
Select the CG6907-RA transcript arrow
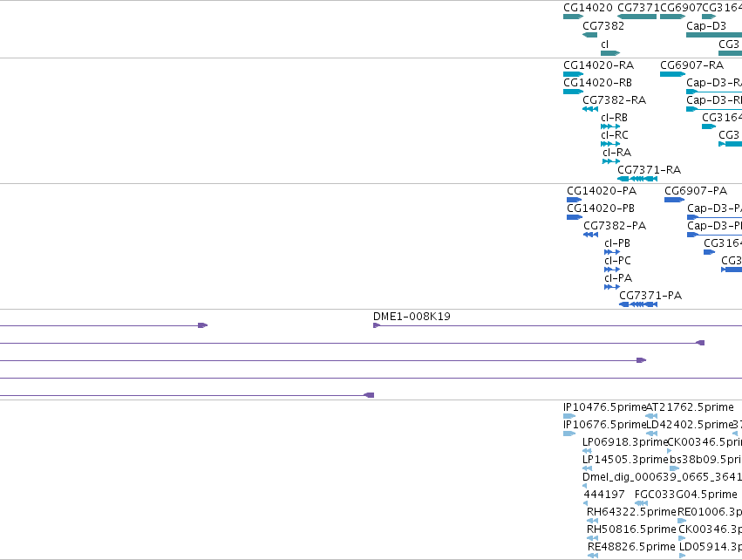[x=672, y=74]
